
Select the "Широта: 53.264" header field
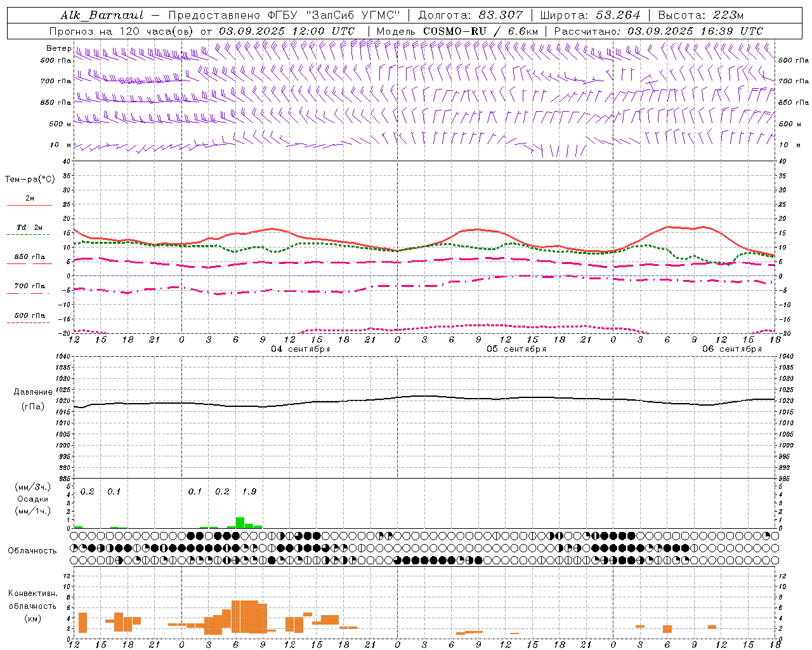[590, 15]
